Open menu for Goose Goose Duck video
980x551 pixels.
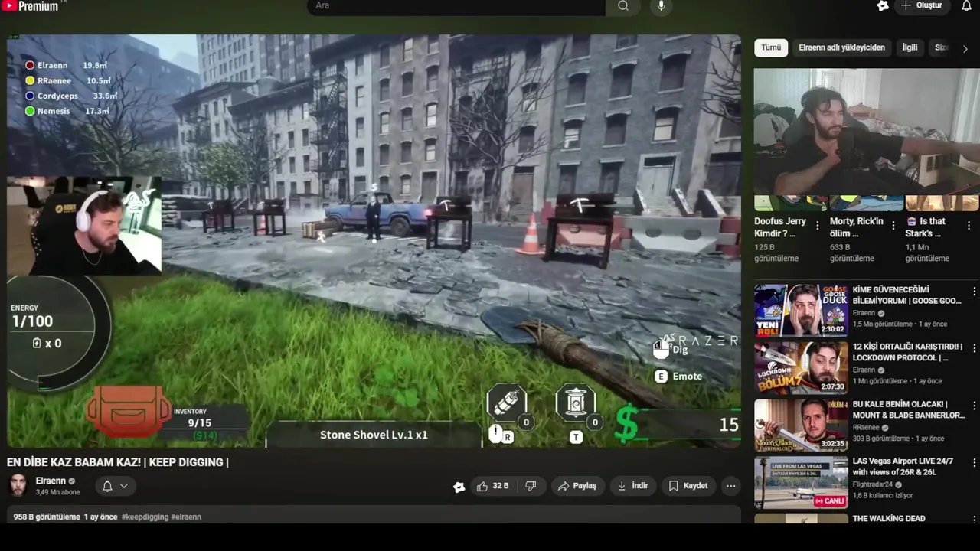[x=974, y=292]
